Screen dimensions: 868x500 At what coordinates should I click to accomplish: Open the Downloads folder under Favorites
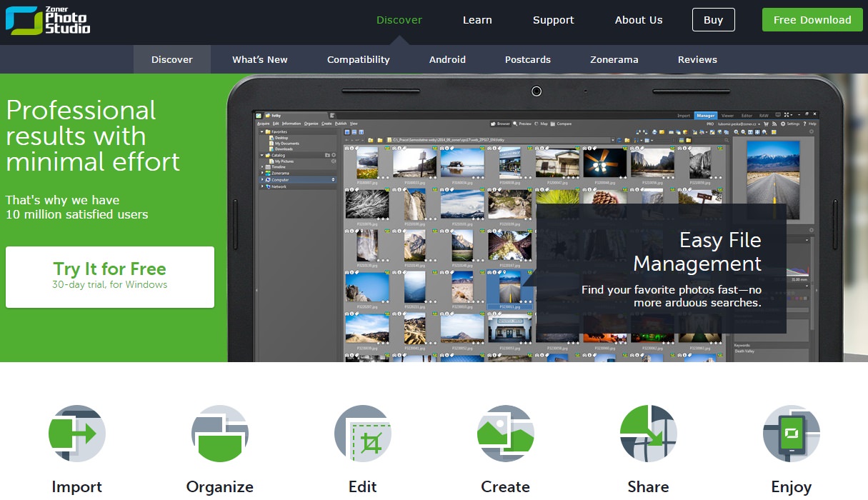(x=281, y=149)
